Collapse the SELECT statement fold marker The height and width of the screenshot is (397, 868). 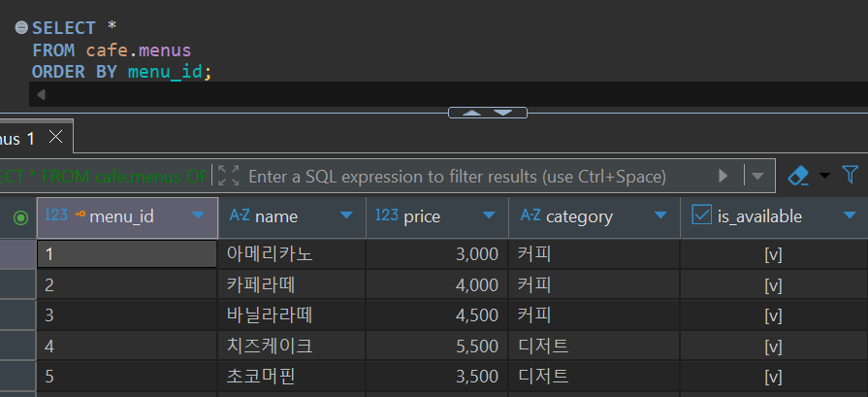point(21,28)
